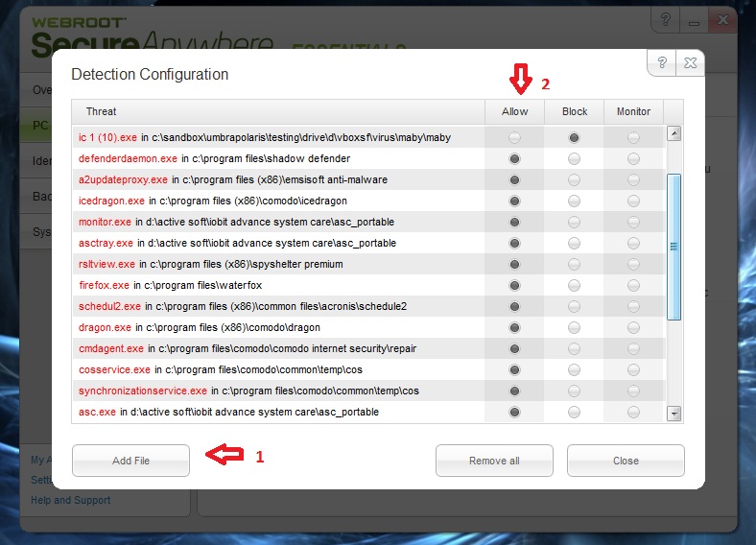This screenshot has height=545, width=756.
Task: Select the Threat column header
Action: [278, 111]
